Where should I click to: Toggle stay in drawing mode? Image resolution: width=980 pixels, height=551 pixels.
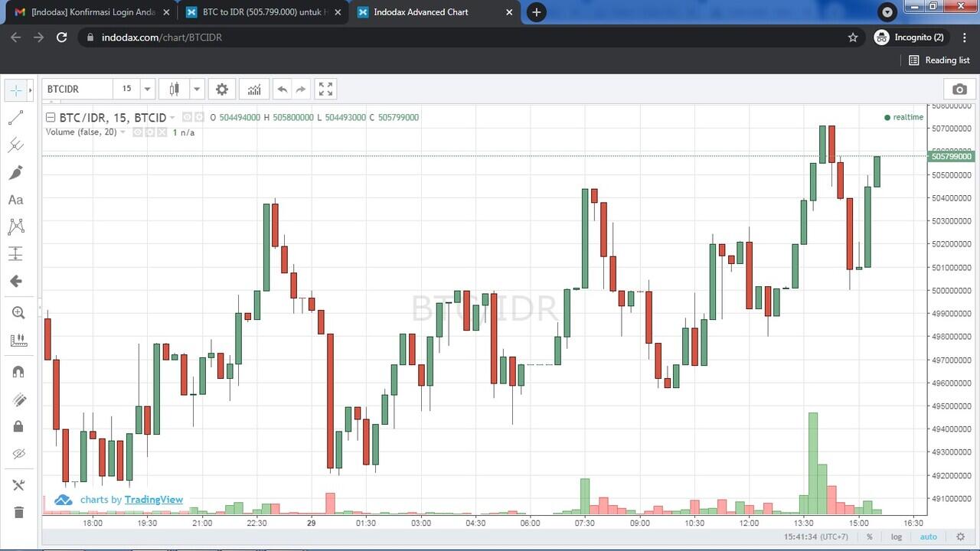pyautogui.click(x=18, y=399)
